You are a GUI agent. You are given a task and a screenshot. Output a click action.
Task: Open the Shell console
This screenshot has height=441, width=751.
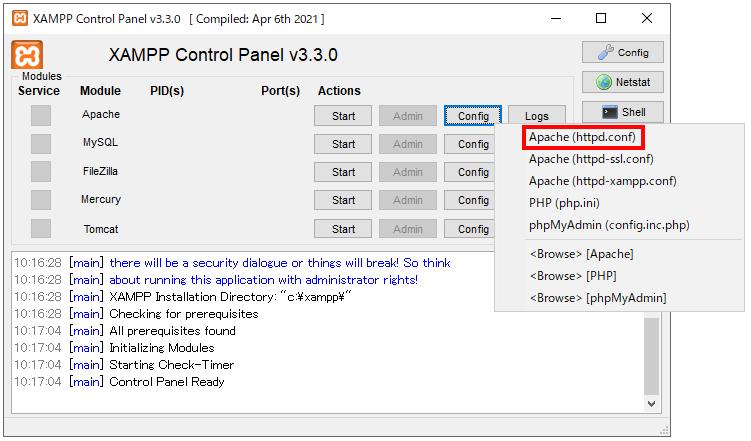[623, 112]
